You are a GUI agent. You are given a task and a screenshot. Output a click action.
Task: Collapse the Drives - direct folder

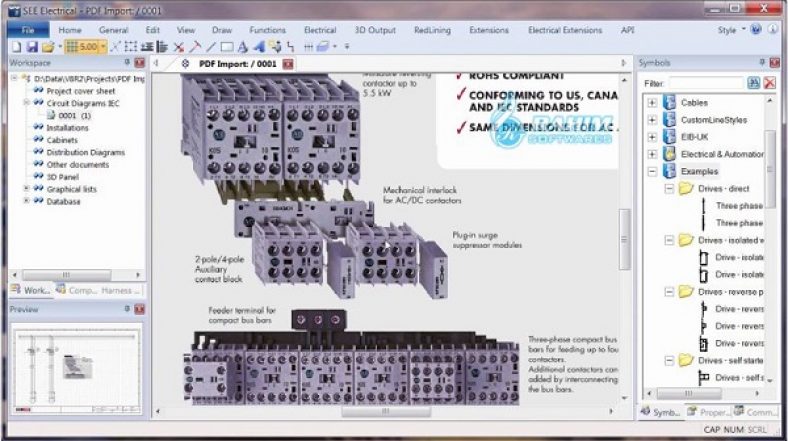tap(669, 188)
